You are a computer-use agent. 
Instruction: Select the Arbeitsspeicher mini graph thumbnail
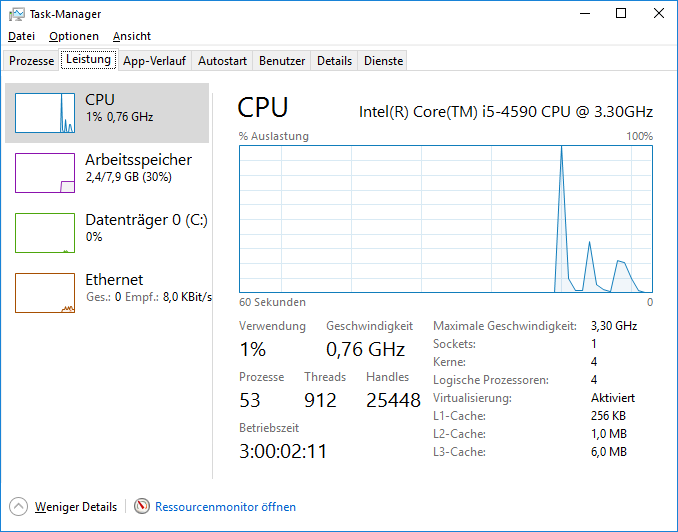tap(45, 173)
